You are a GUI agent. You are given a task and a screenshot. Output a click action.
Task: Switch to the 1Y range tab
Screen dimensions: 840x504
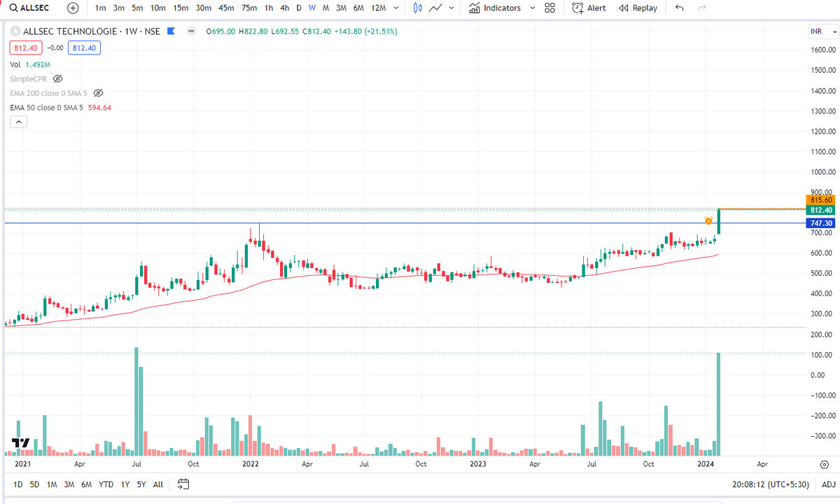tap(125, 484)
